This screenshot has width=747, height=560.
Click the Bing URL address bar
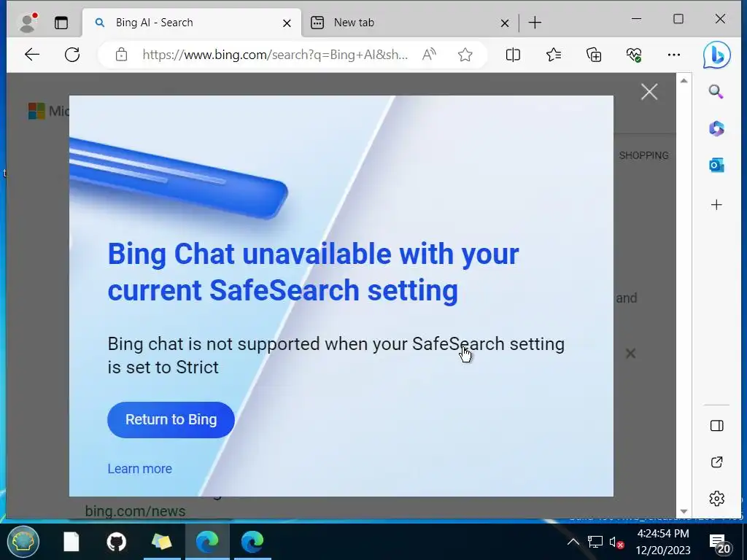tap(275, 55)
